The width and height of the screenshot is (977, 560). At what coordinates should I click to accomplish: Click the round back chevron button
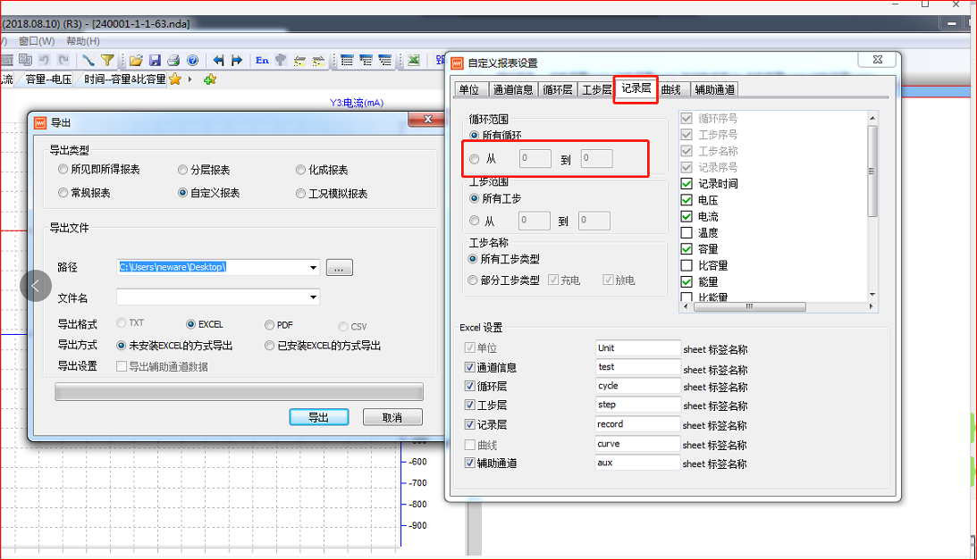(x=36, y=286)
